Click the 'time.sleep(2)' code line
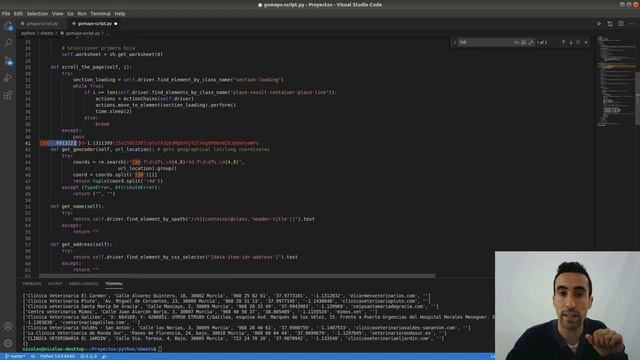Viewport: 640px width, 360px height. click(x=113, y=111)
